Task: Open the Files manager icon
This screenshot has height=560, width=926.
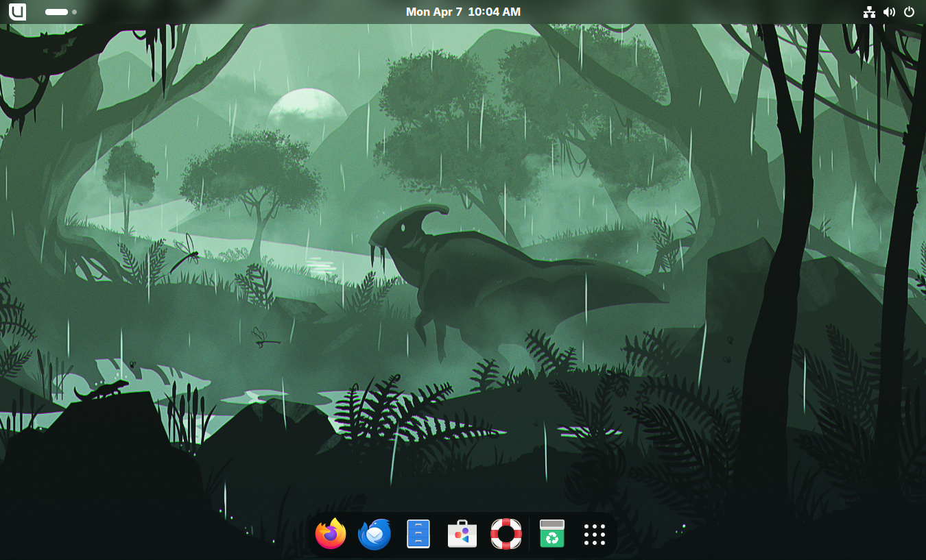Action: click(418, 534)
